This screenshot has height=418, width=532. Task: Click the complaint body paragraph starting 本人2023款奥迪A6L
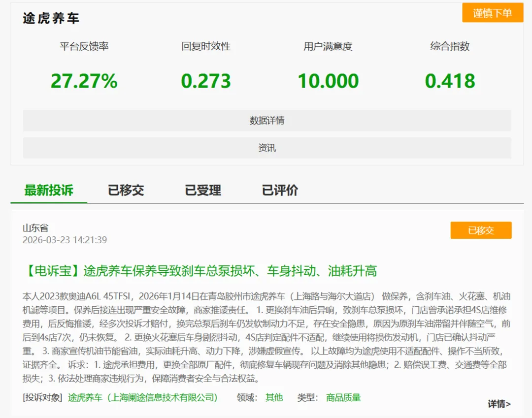[x=266, y=337]
